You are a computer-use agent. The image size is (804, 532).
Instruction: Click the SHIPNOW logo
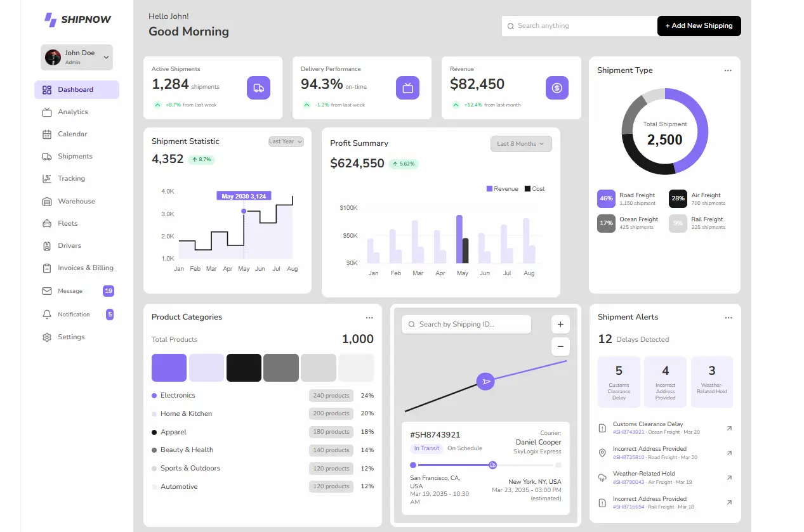[x=77, y=20]
